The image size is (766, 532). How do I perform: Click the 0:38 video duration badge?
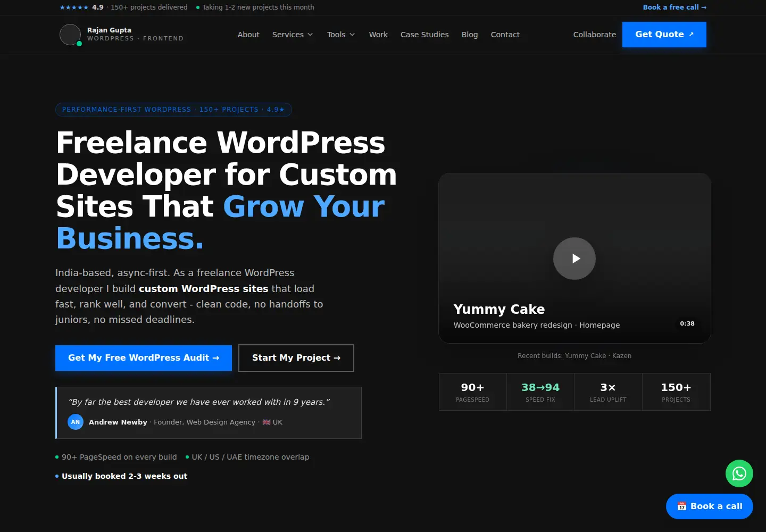687,323
